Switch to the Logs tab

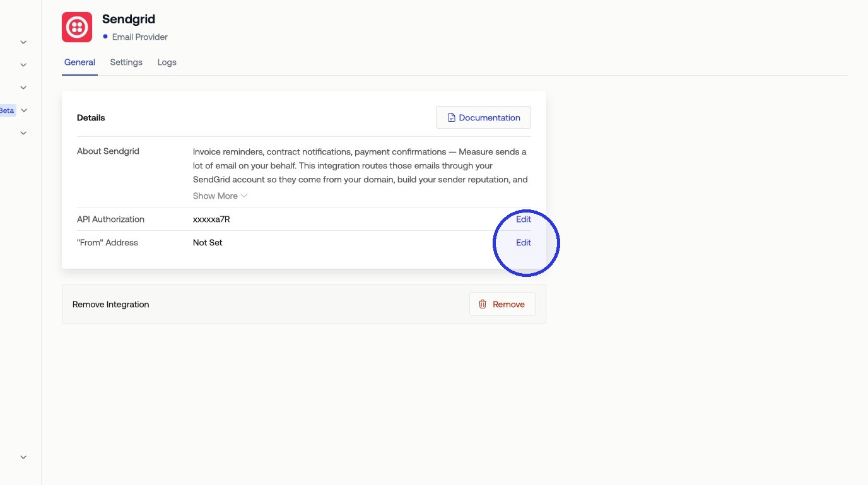(x=167, y=62)
